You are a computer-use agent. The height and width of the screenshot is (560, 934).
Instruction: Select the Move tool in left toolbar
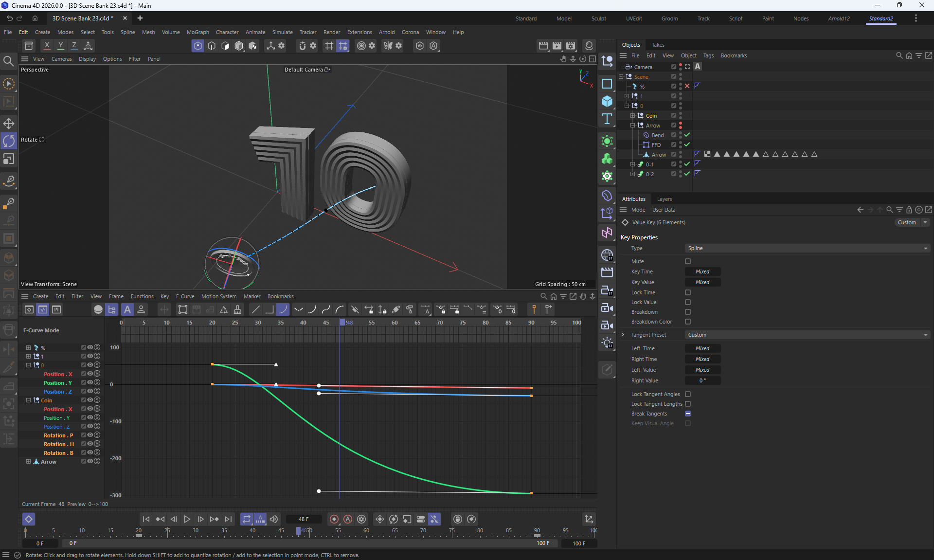9,123
